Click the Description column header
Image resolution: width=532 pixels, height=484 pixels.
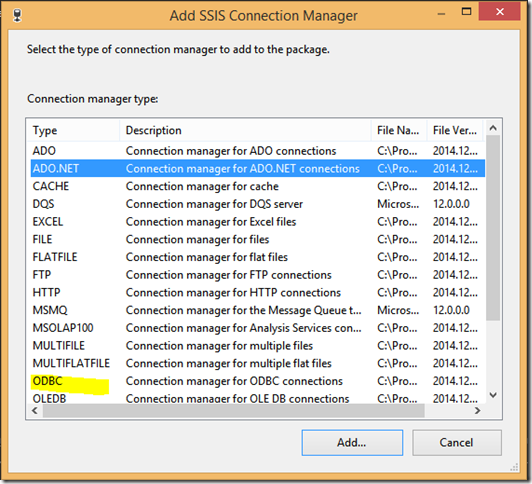pos(245,130)
